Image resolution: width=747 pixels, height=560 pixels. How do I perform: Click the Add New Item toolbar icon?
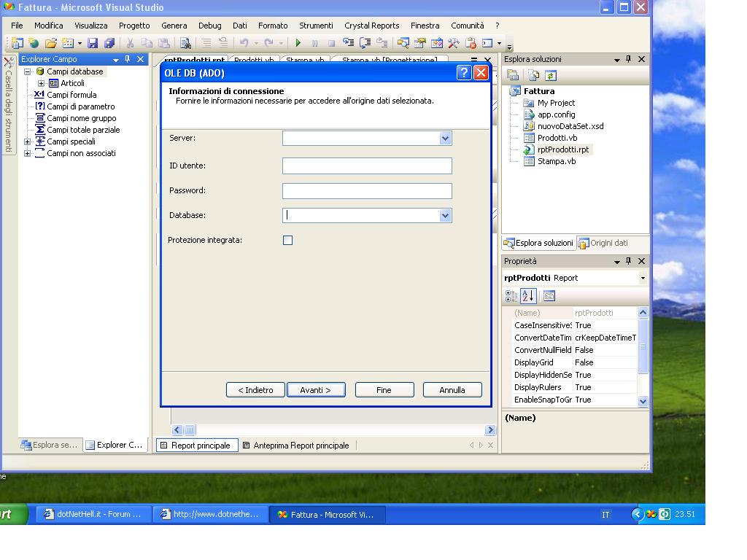tap(68, 43)
